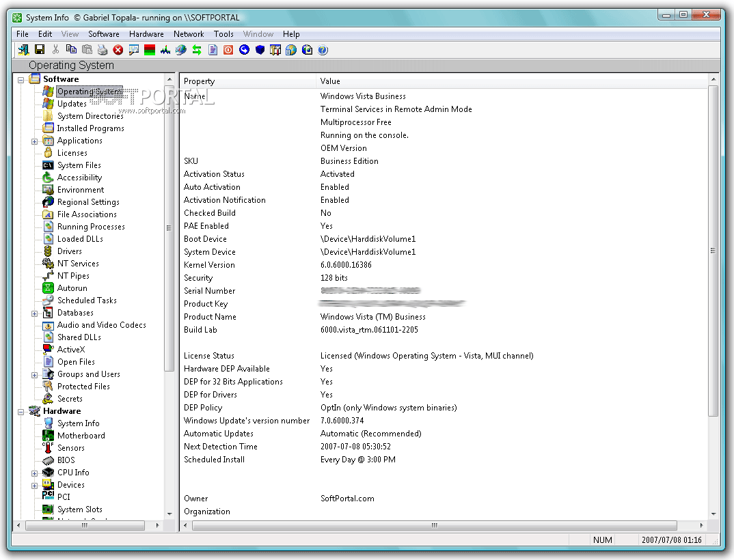Click details panel horizontal scrollbar right arrow

pyautogui.click(x=701, y=525)
